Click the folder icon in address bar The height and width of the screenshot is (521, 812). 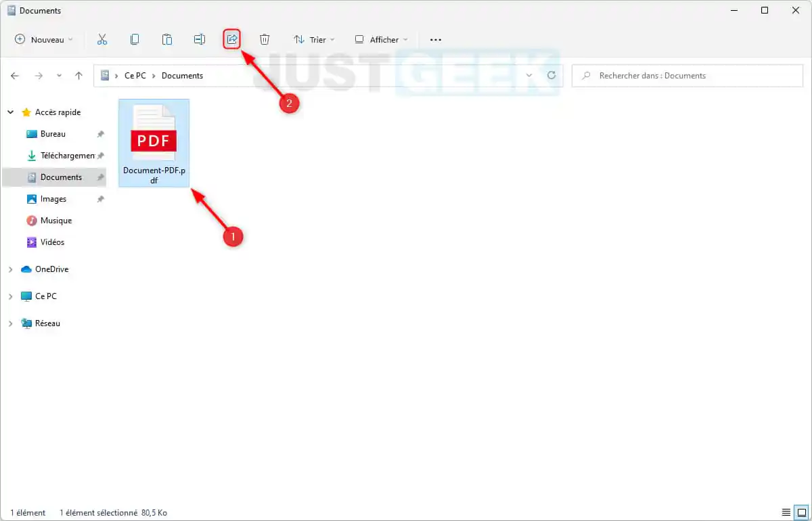pyautogui.click(x=105, y=76)
